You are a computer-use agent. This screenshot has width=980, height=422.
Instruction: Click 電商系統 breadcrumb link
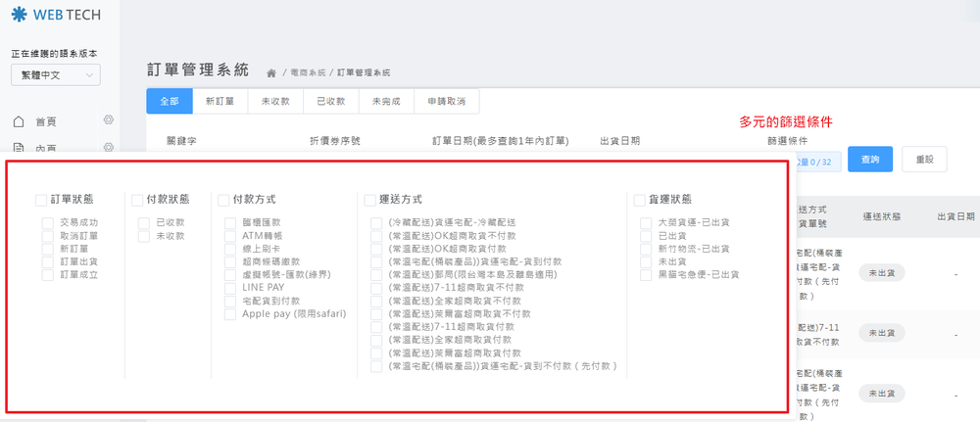308,73
